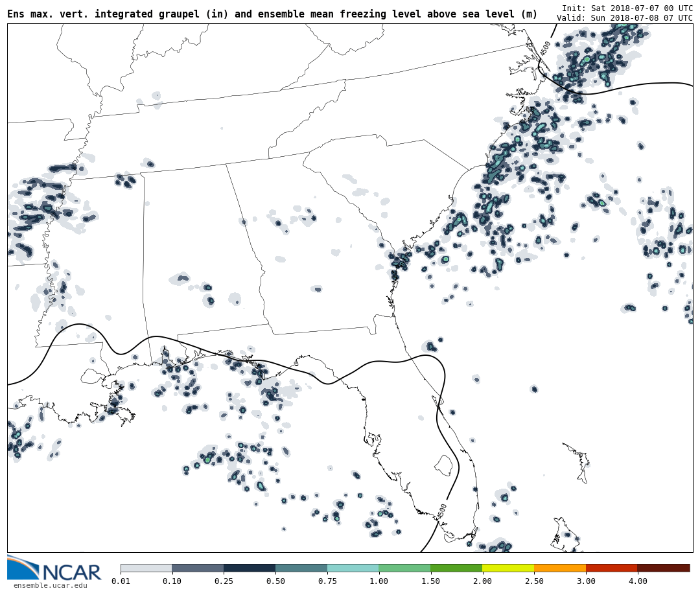This screenshot has height=593, width=700.
Task: Click the 0.10 colorbar tick label
Action: click(x=172, y=581)
